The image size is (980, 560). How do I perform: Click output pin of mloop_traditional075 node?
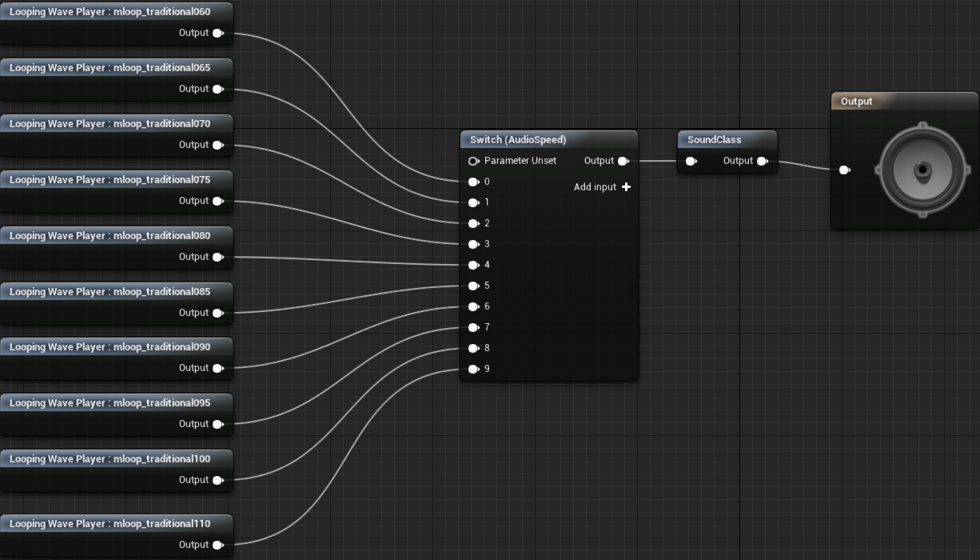pos(217,201)
